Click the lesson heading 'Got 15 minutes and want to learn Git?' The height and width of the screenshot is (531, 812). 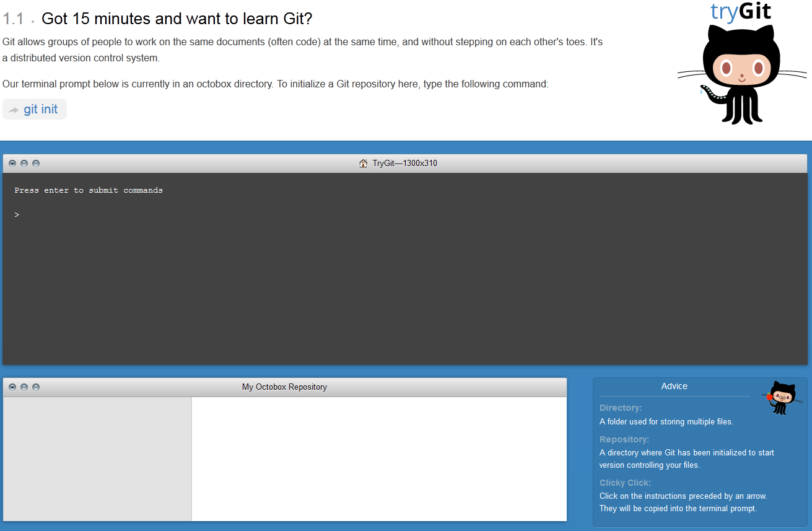(177, 19)
